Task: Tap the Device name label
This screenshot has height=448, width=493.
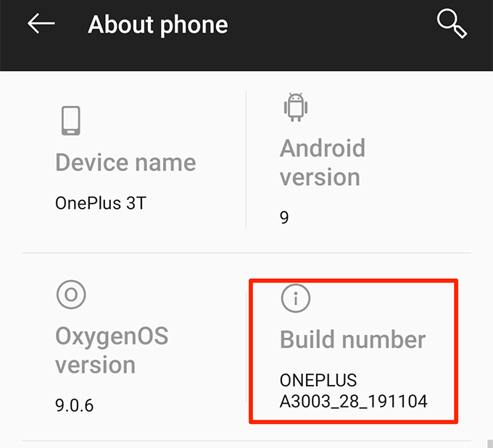Action: (x=125, y=162)
